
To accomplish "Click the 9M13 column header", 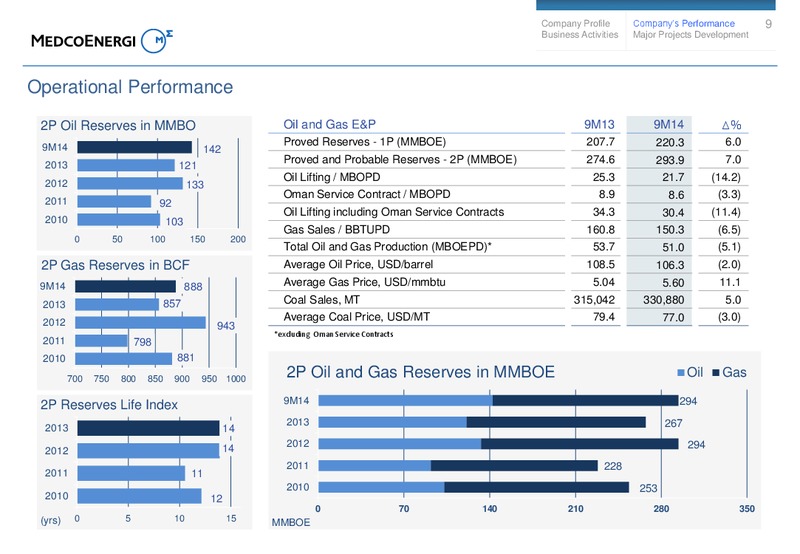I will pos(599,124).
